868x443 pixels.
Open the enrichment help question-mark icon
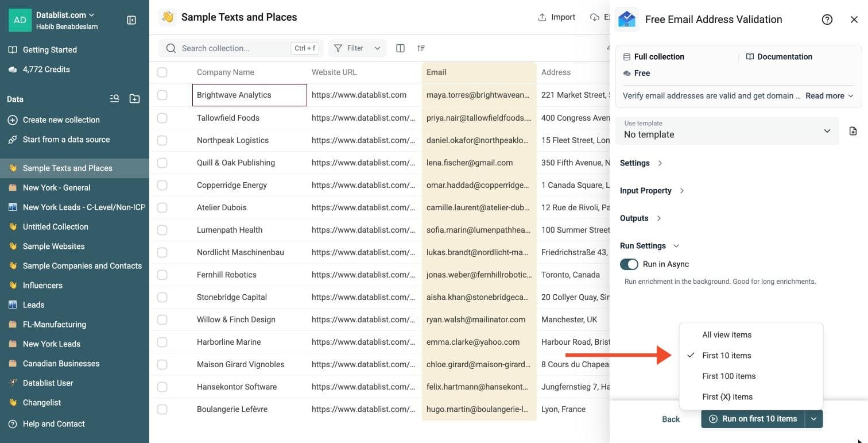click(x=827, y=20)
